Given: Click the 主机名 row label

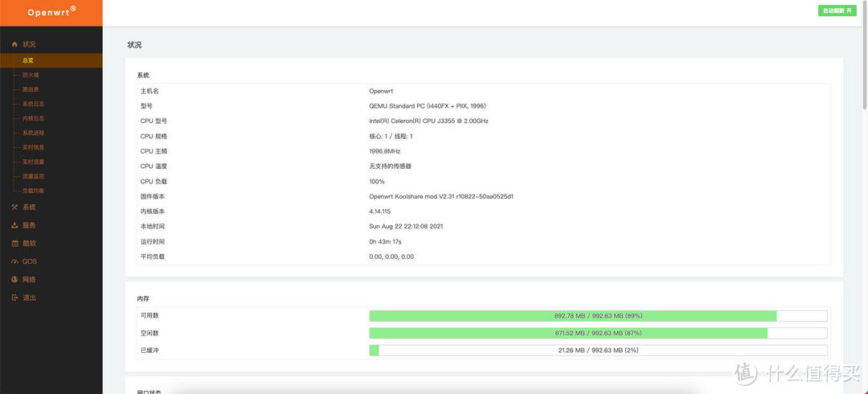Looking at the screenshot, I should (149, 91).
